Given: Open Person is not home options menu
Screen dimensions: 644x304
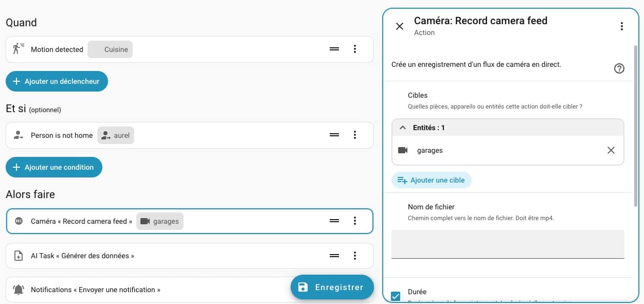Looking at the screenshot, I should pos(354,135).
